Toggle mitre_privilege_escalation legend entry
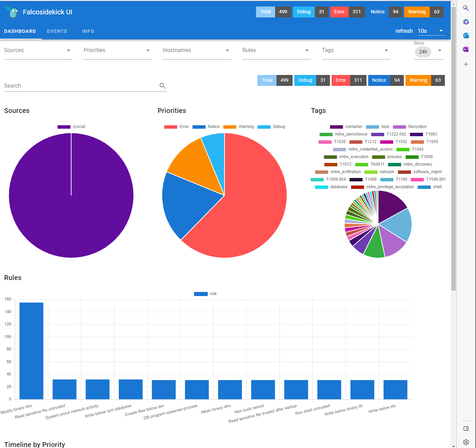The width and height of the screenshot is (476, 448). point(383,187)
